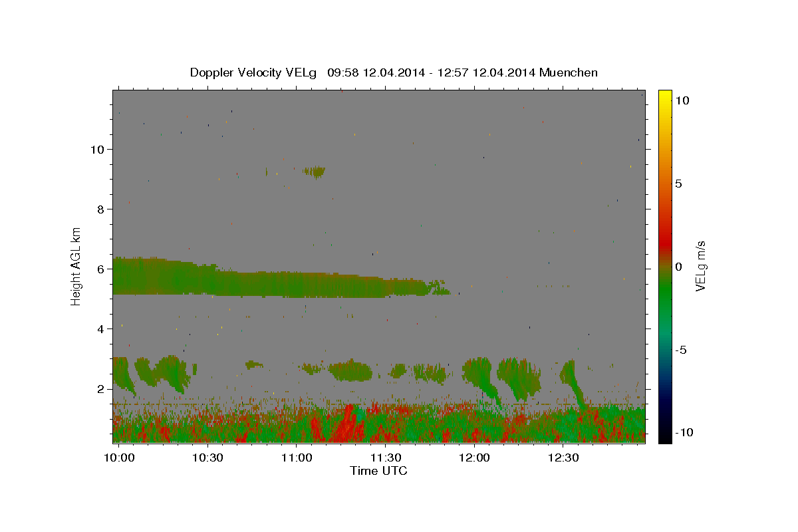Viewport: 798px width, 532px height.
Task: Click the colorbar tick label '0'
Action: coord(678,267)
